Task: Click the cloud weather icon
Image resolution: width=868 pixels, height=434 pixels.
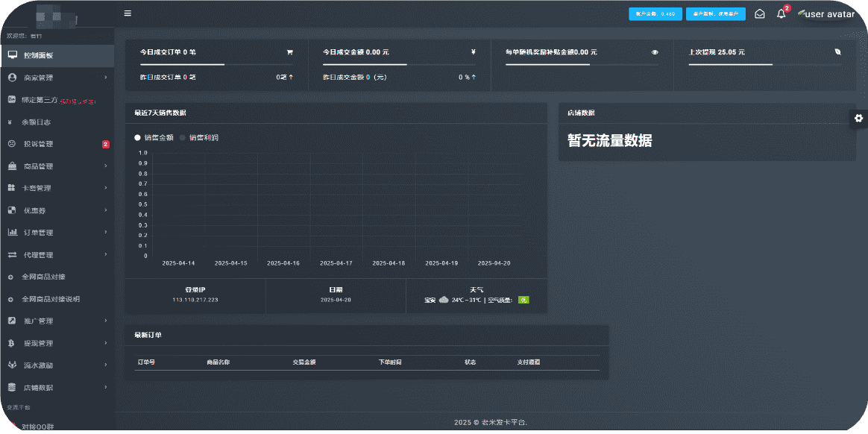Action: (x=444, y=300)
